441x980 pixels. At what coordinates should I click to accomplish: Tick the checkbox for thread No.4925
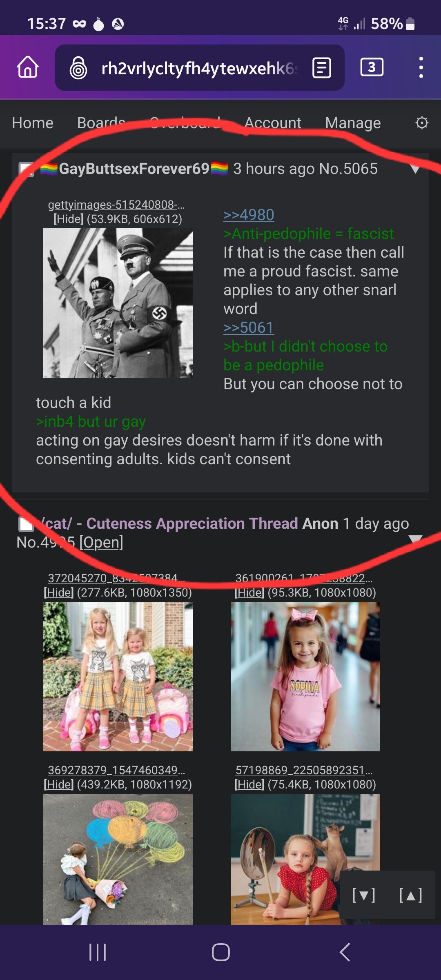click(x=26, y=524)
